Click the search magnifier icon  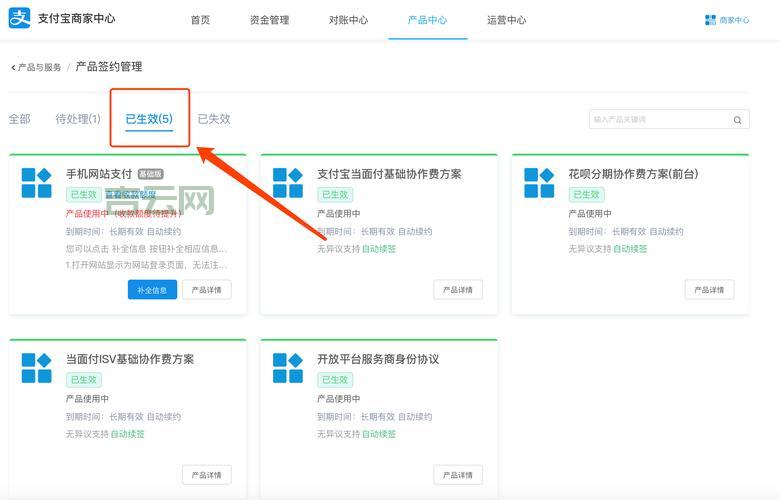coord(737,120)
